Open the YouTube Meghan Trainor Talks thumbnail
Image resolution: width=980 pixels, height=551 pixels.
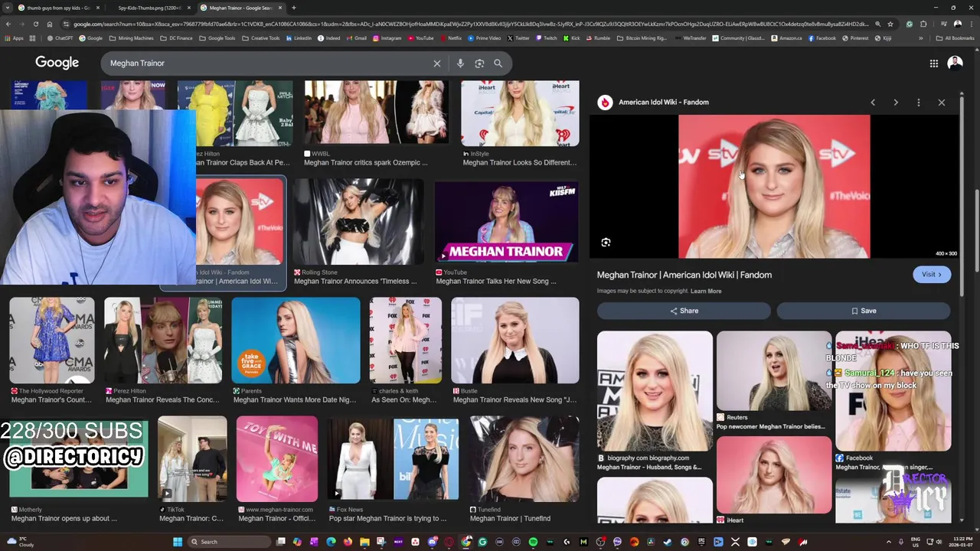click(507, 222)
